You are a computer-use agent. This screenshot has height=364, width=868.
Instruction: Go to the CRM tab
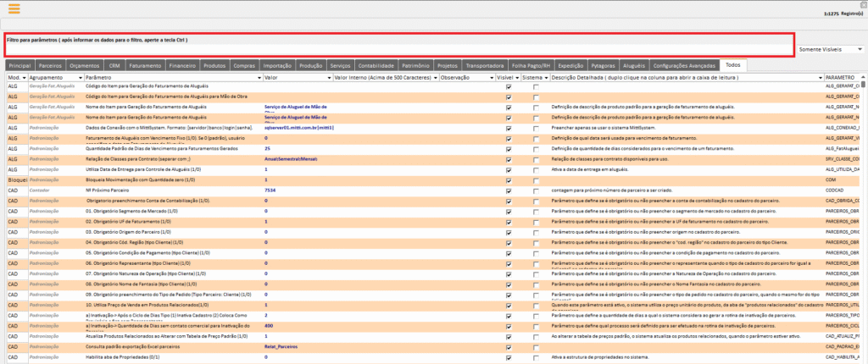point(114,65)
